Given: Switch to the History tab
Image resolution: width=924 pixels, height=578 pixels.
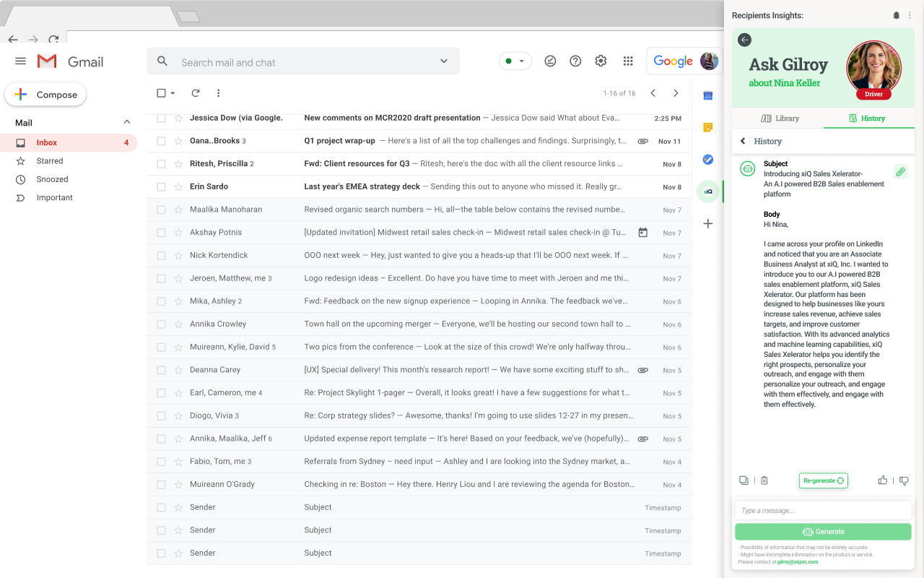Looking at the screenshot, I should point(867,118).
